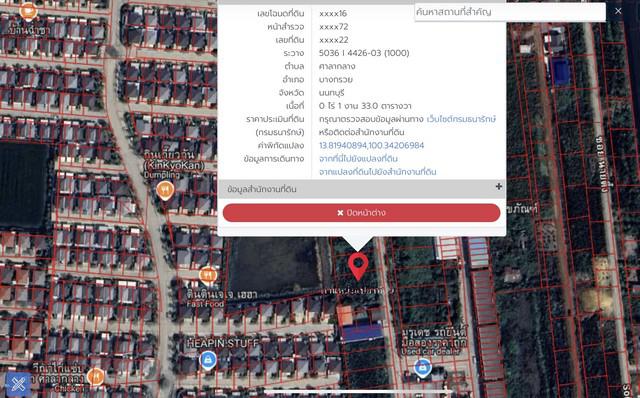Screen dimensions: 640x398
Task: Open the blue map tools button
Action: pos(18,384)
